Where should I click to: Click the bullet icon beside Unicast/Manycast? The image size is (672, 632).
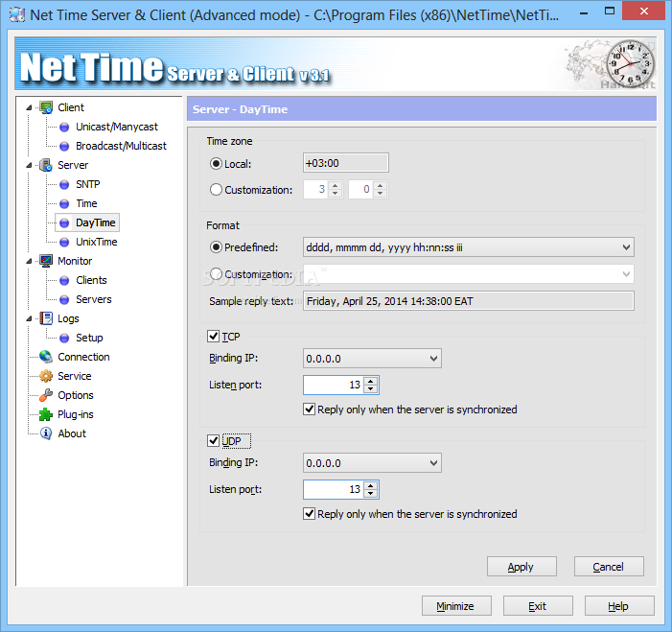(x=64, y=127)
